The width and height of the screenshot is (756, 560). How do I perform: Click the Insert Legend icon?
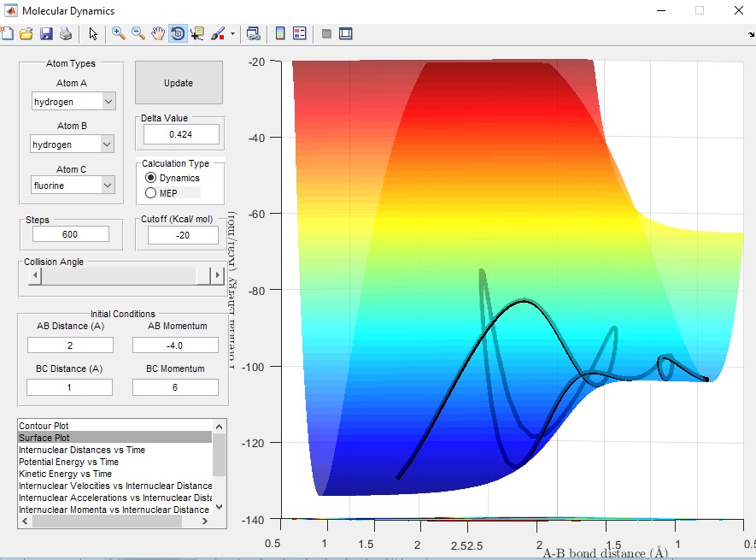299,34
